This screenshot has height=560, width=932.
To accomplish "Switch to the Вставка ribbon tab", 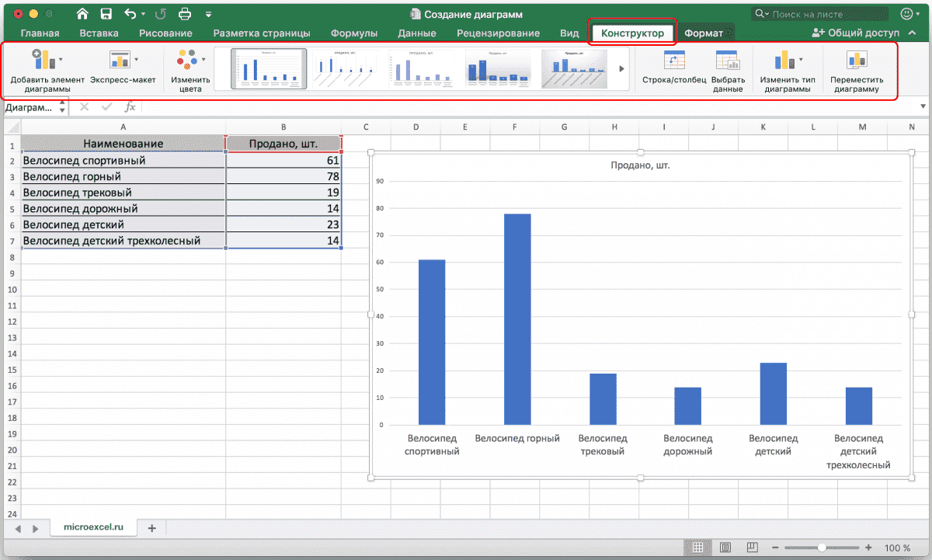I will click(99, 33).
